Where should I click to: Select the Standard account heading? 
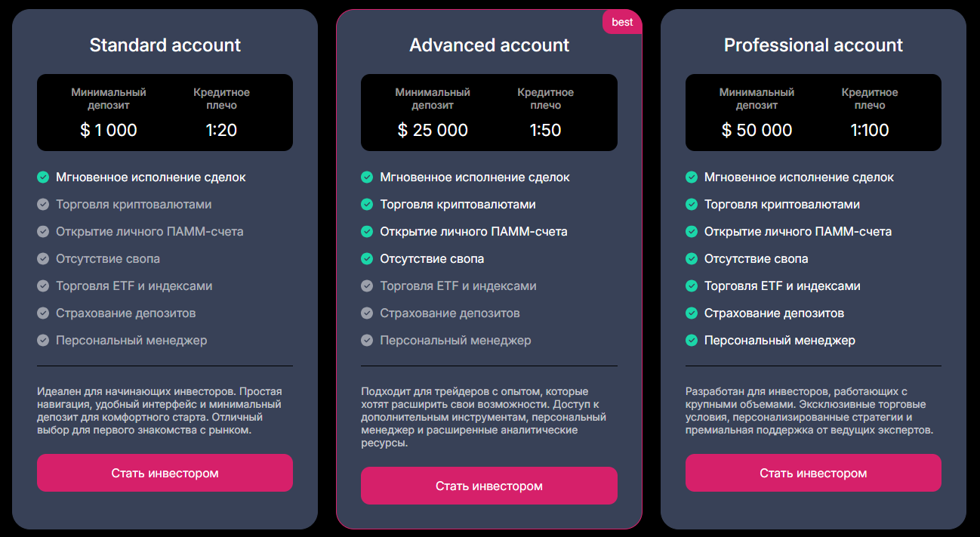coord(165,45)
